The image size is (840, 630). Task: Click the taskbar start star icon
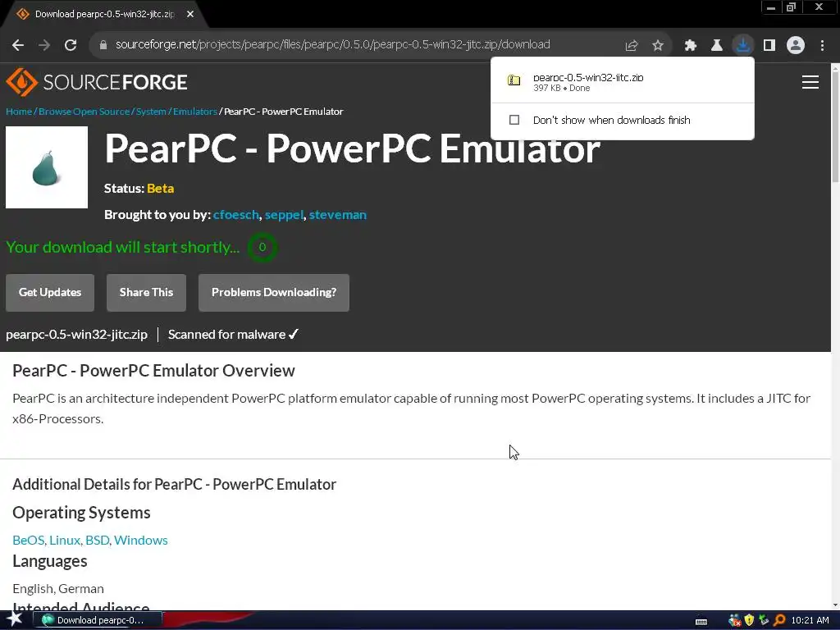(x=15, y=619)
